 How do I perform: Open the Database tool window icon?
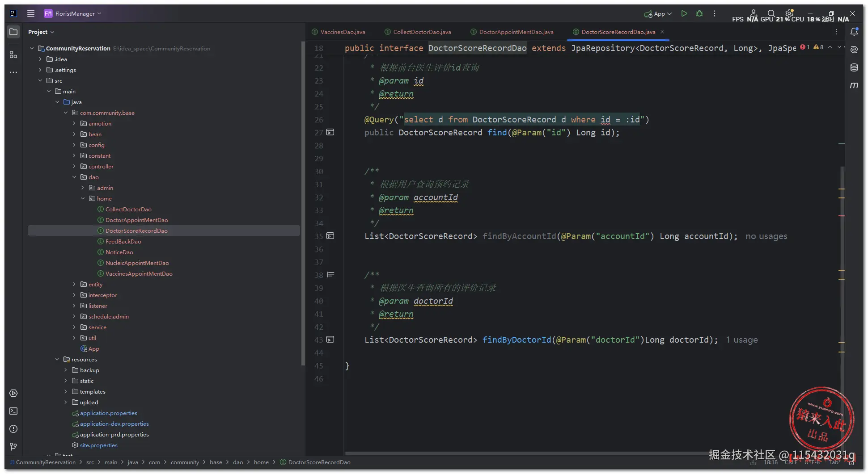854,67
